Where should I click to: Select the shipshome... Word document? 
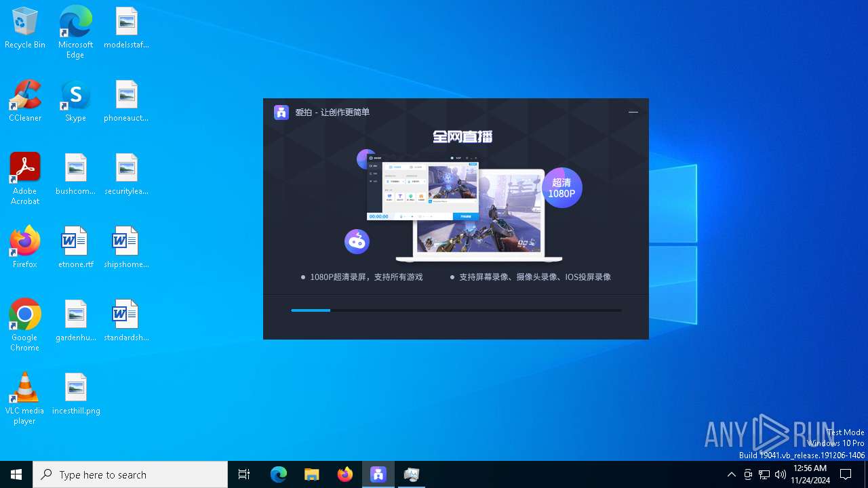point(126,248)
